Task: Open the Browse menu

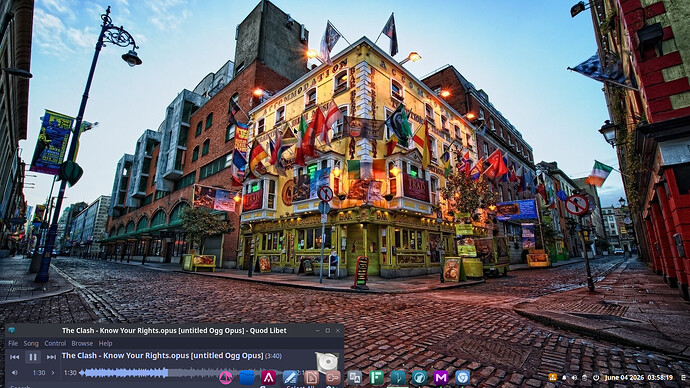Action: (x=82, y=343)
